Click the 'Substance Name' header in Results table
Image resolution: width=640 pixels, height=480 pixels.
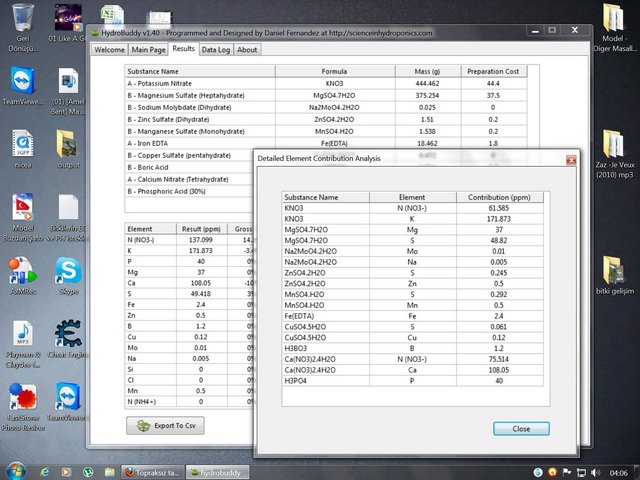pos(200,71)
